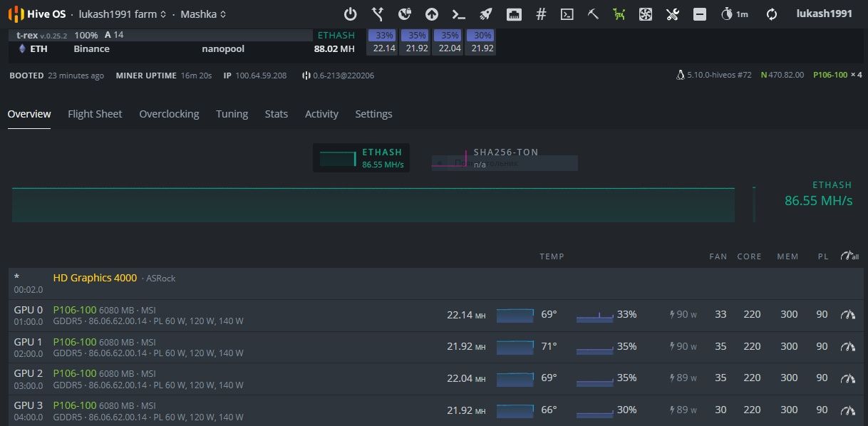This screenshot has height=426, width=868.
Task: Select the ETHASH 86.55 MH/s chart legend
Action: point(361,158)
